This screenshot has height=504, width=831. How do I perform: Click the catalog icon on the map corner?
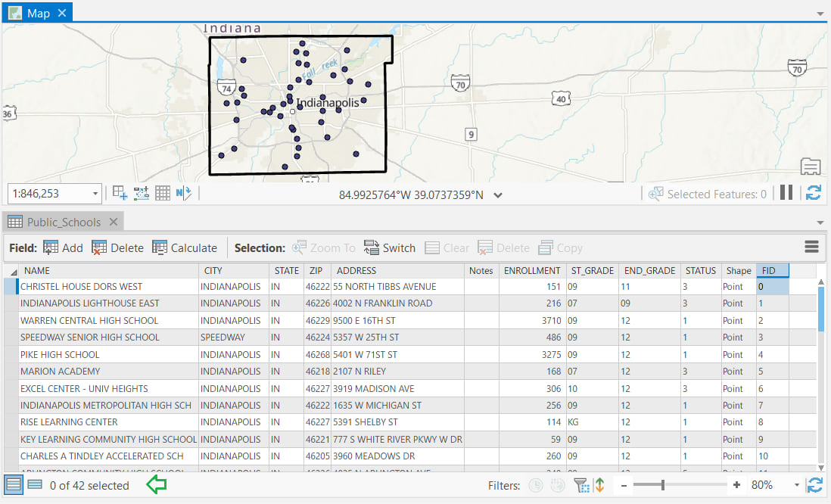pos(811,166)
